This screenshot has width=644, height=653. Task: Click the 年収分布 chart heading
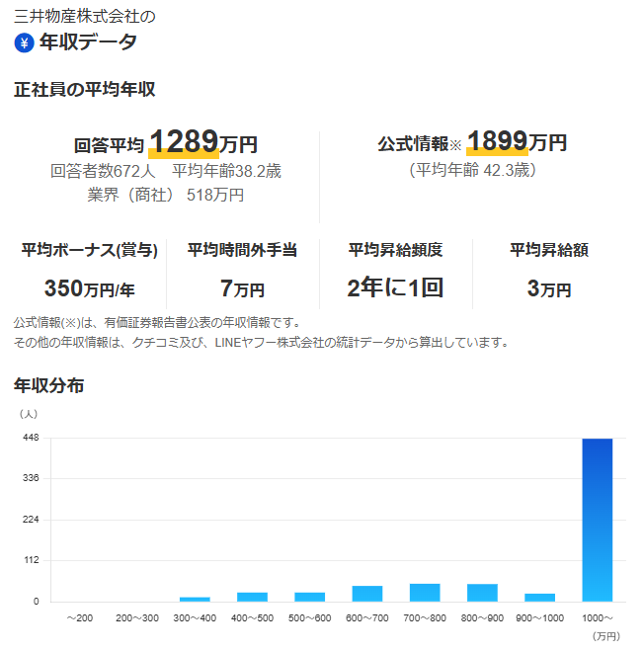coord(49,385)
